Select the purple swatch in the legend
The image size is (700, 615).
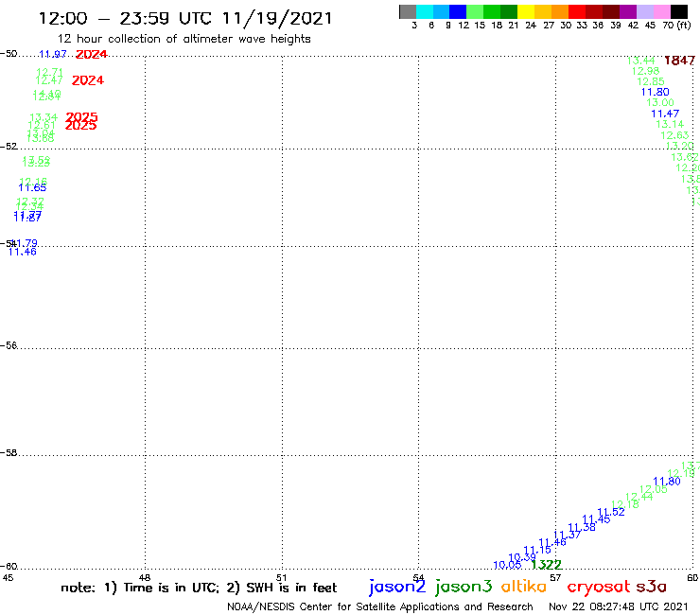tap(628, 11)
